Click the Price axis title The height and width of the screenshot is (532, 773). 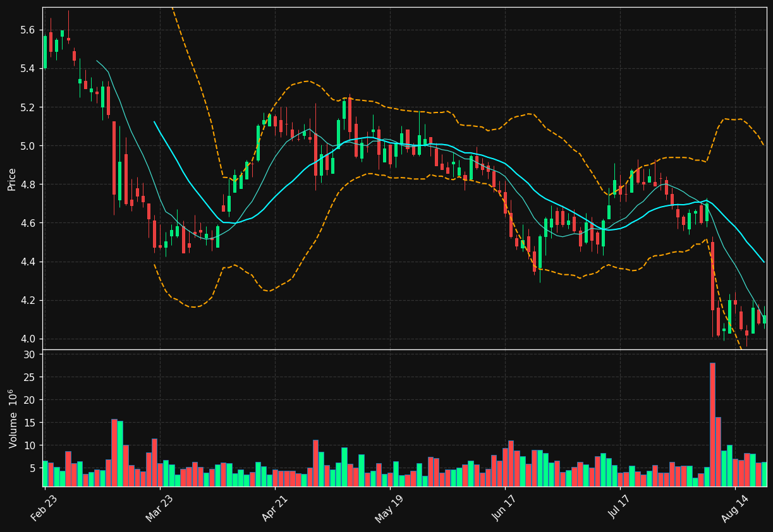pyautogui.click(x=12, y=178)
